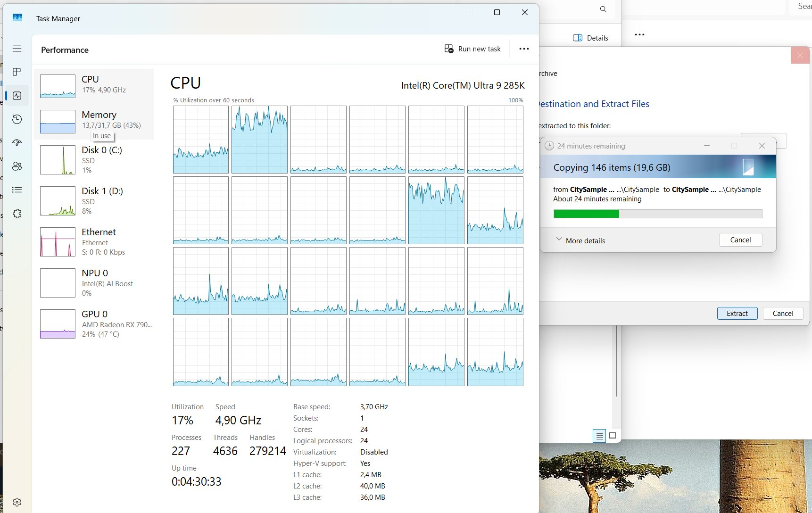
Task: Select Ethernet in the performance list
Action: pos(94,242)
